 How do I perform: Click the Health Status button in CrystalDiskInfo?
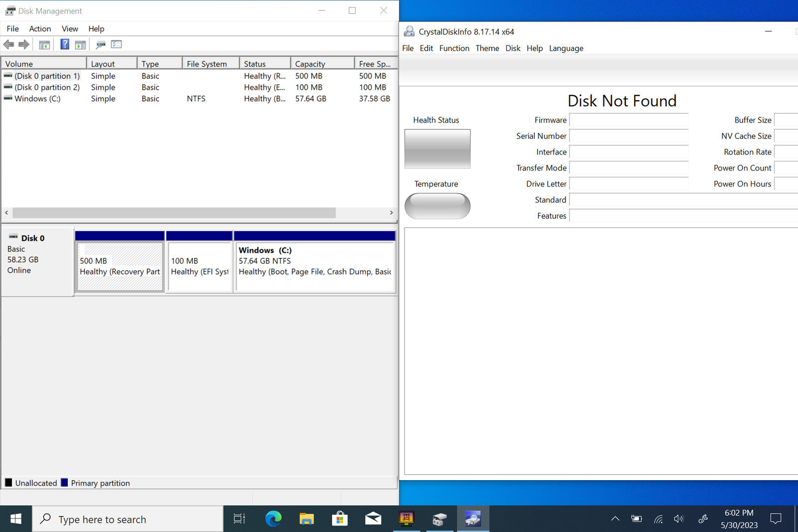(x=437, y=149)
